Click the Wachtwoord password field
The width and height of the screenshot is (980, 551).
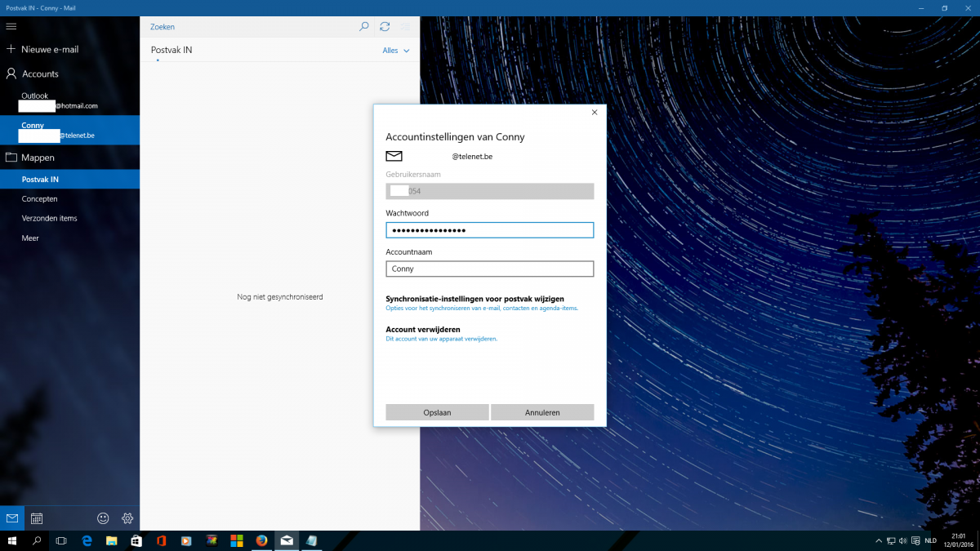click(x=490, y=230)
